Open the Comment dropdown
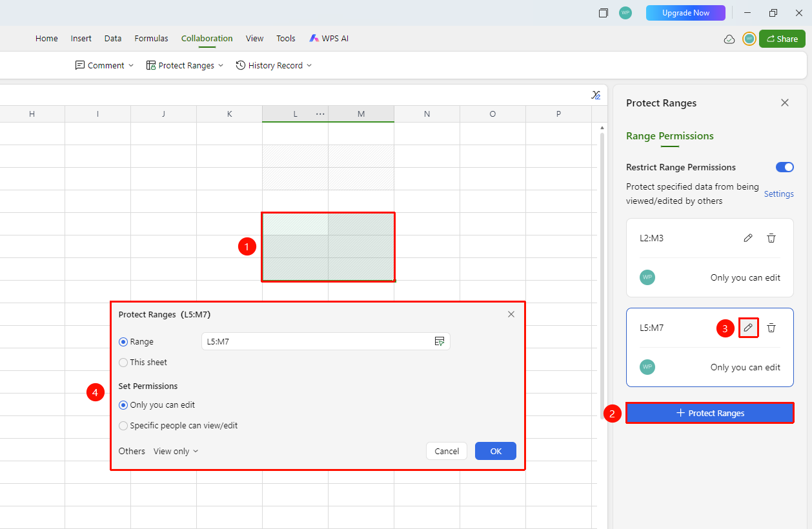 tap(105, 65)
